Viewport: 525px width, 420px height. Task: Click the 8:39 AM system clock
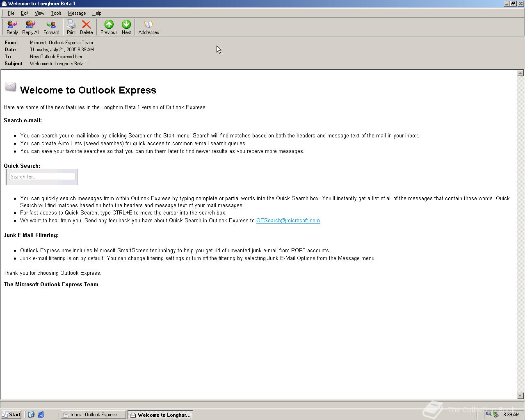pos(511,415)
